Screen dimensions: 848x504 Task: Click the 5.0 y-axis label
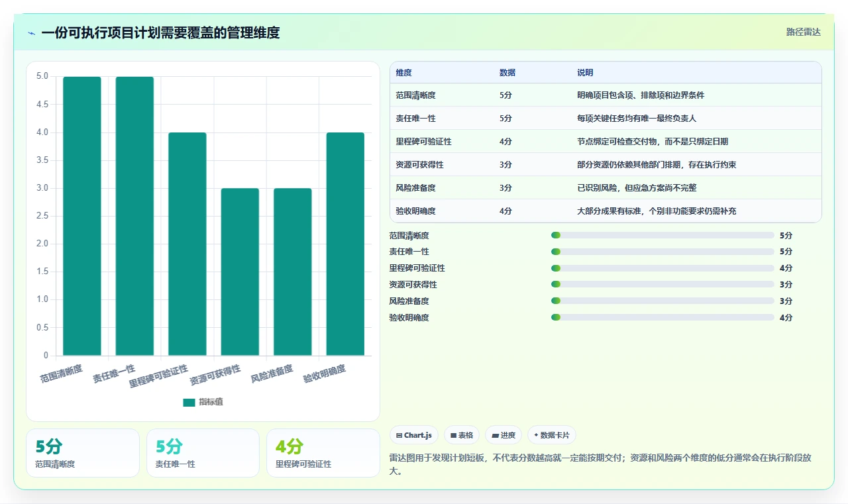[x=42, y=76]
